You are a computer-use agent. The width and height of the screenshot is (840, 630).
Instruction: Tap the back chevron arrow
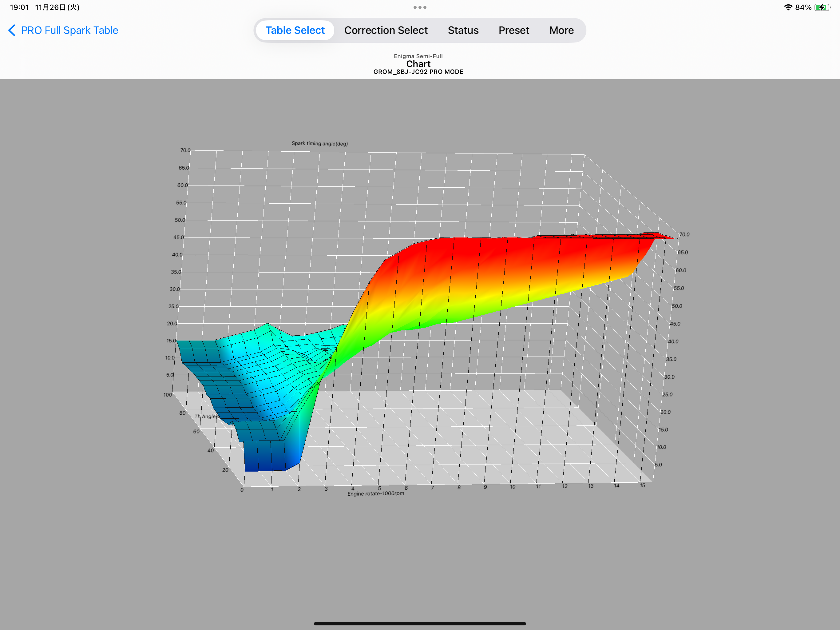coord(12,30)
